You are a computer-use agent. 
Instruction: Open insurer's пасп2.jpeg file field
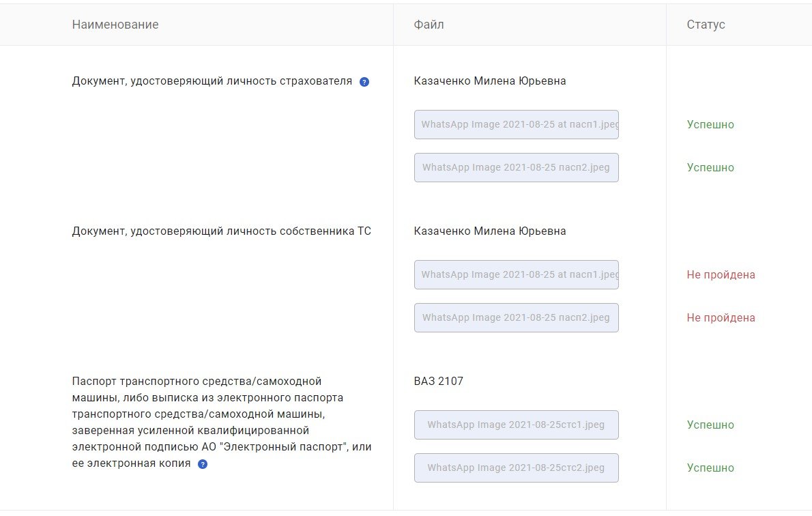point(516,168)
